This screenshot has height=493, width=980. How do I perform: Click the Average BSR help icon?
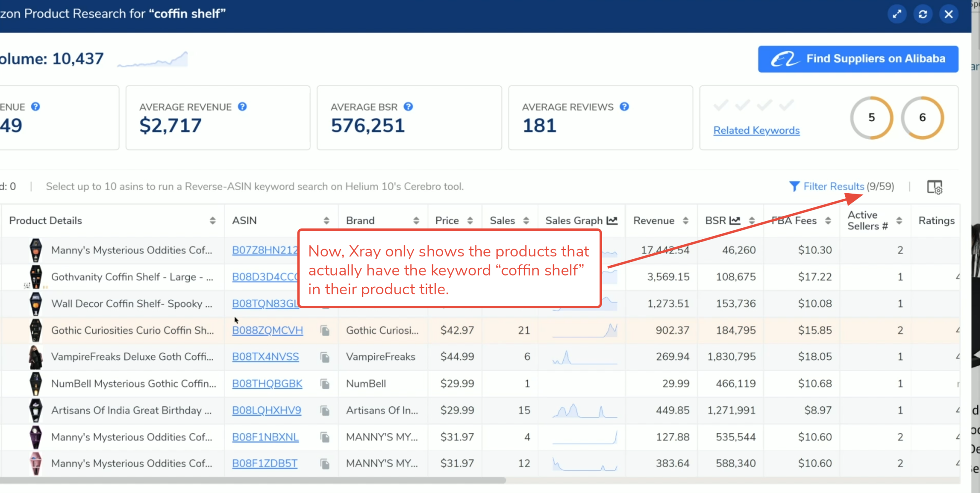point(408,107)
